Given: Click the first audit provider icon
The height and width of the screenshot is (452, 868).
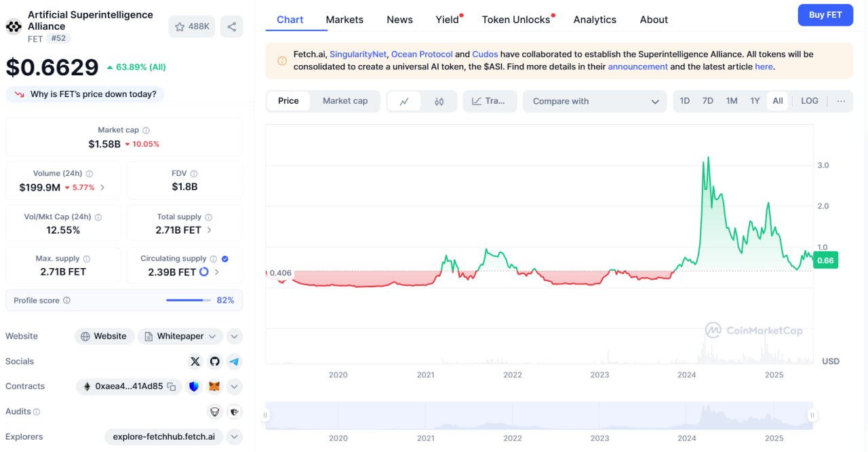Looking at the screenshot, I should coord(215,411).
